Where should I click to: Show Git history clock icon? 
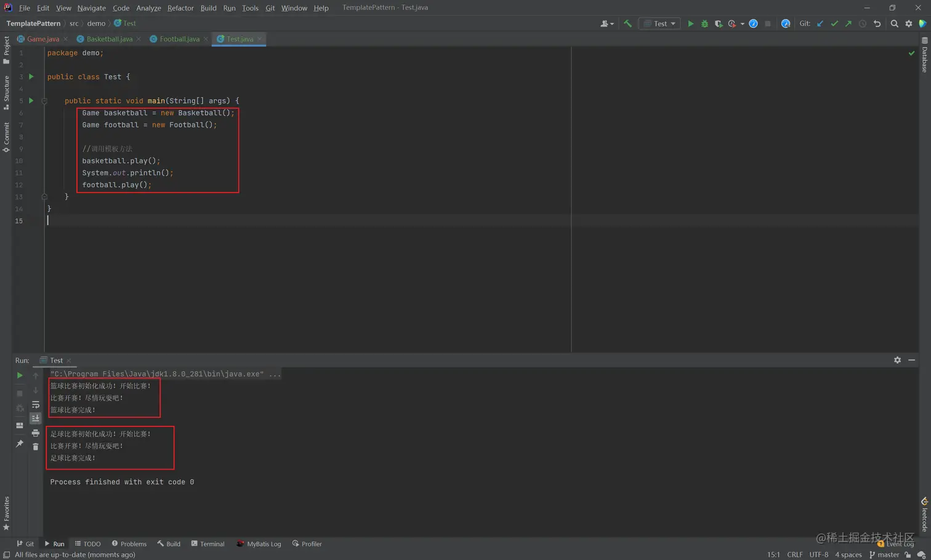[863, 23]
